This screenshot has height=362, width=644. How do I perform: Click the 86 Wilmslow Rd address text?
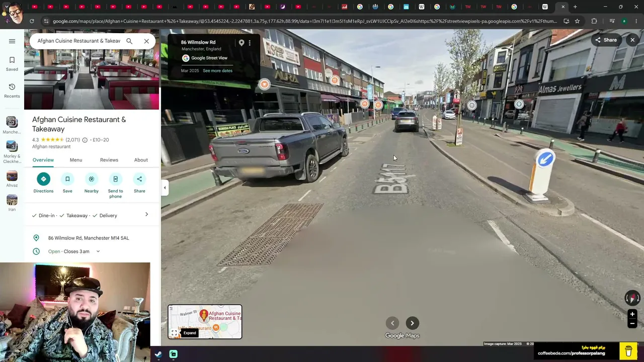coord(89,238)
